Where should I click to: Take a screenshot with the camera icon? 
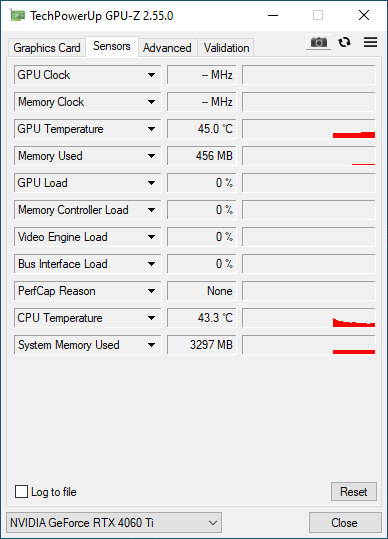click(318, 42)
